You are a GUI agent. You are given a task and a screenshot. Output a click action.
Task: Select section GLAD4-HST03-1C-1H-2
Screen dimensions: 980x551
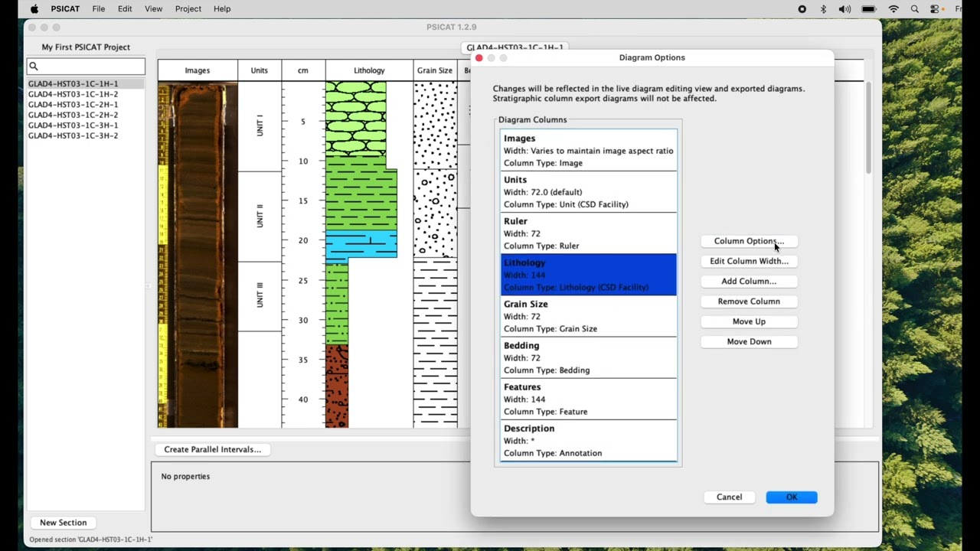(x=85, y=94)
